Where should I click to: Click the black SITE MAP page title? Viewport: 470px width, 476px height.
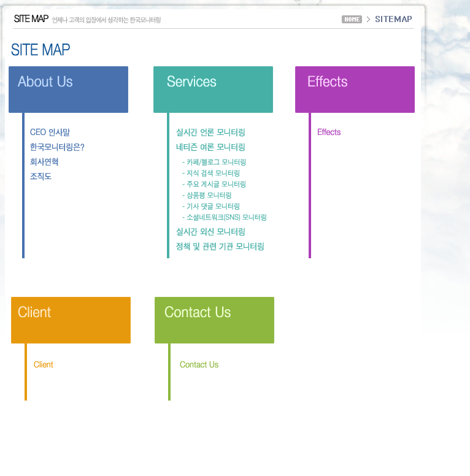[31, 19]
